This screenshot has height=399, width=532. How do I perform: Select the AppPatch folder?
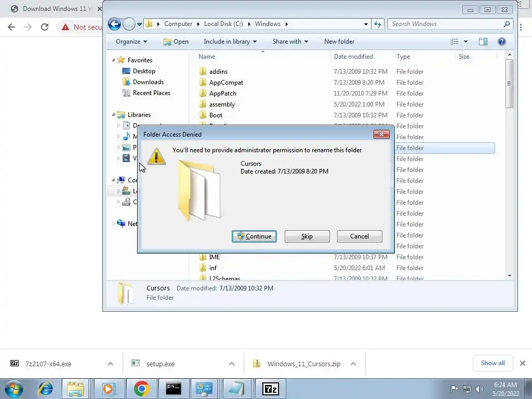pos(222,94)
